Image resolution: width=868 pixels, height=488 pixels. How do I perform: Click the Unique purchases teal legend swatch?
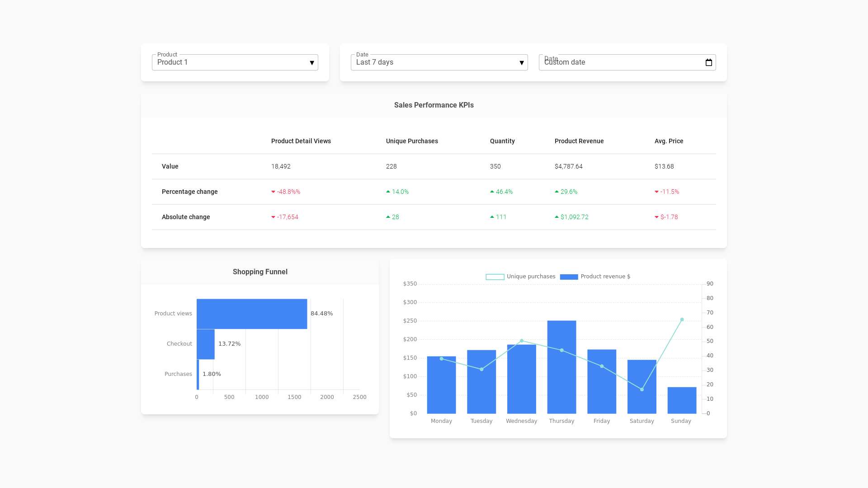[x=495, y=277]
